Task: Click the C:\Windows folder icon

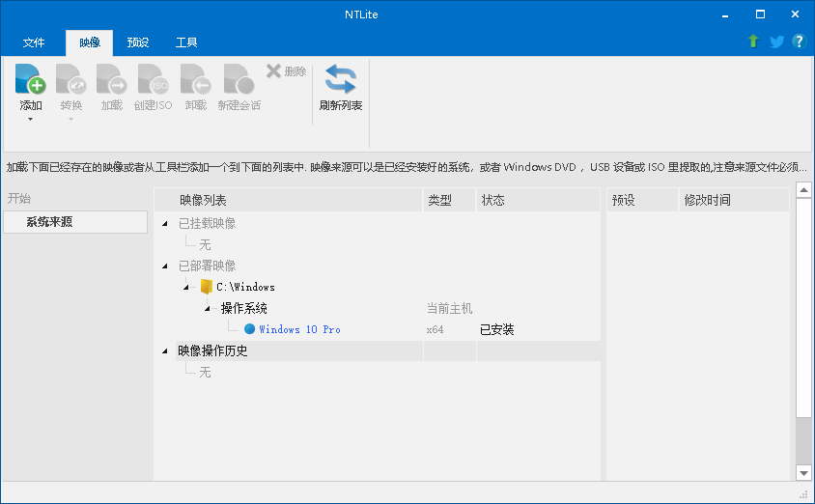Action: click(x=207, y=287)
